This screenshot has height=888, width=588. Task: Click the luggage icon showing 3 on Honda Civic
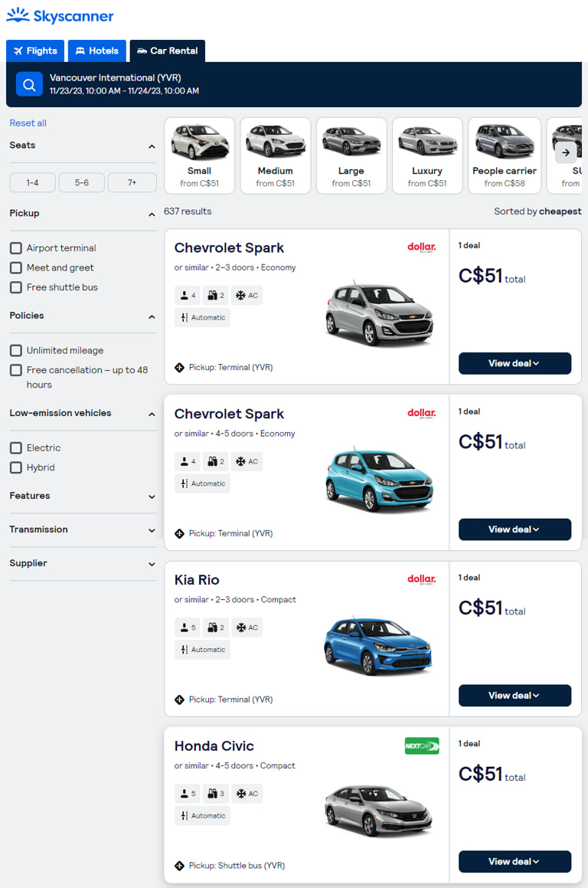(216, 794)
